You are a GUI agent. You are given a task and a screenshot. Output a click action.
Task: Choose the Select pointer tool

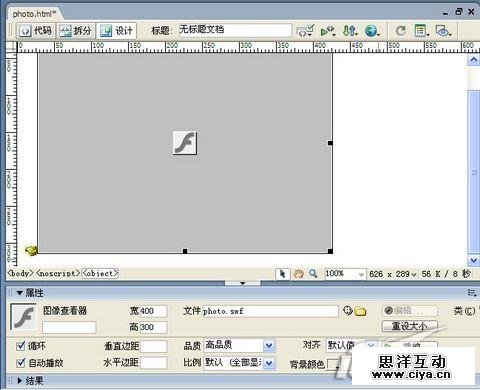(283, 274)
